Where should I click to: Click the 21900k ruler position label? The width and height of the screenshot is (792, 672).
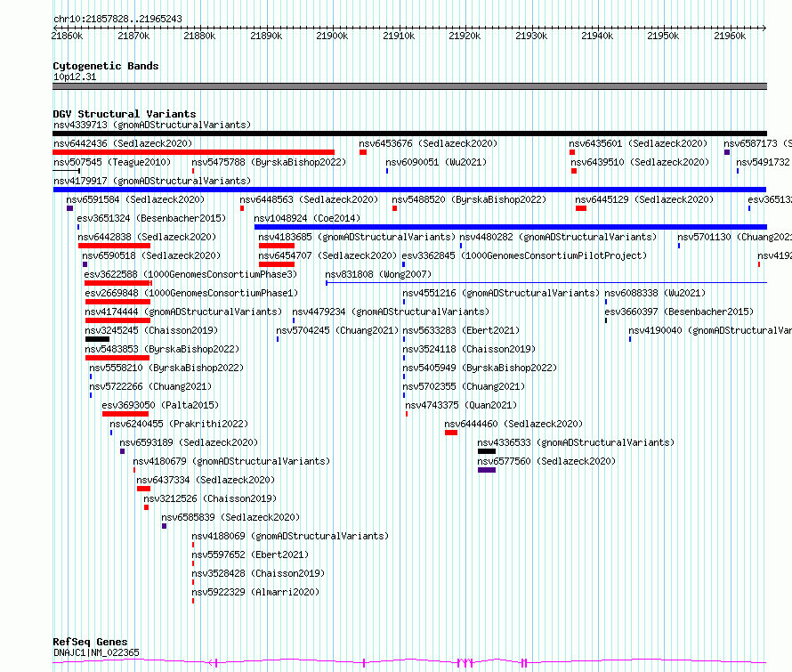[x=332, y=36]
